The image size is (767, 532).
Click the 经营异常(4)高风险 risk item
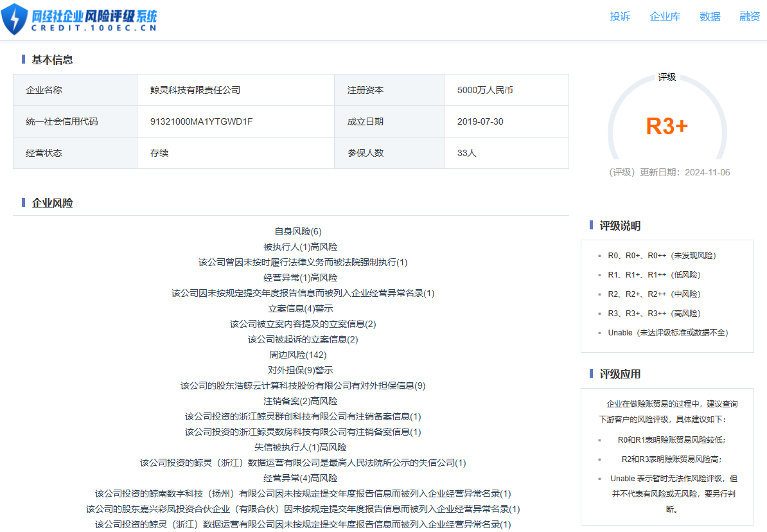pos(301,478)
